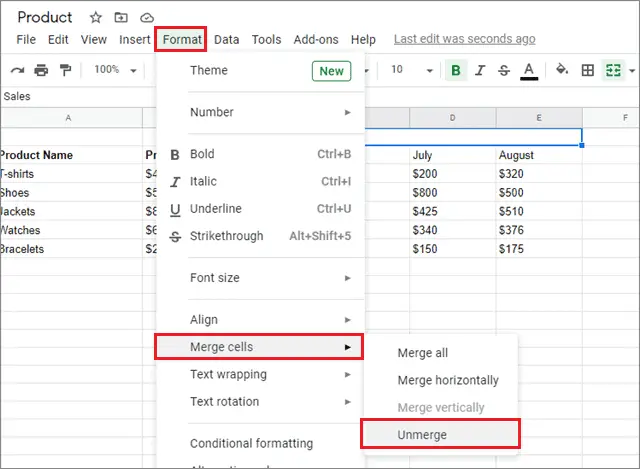Open the File menu

pyautogui.click(x=26, y=40)
